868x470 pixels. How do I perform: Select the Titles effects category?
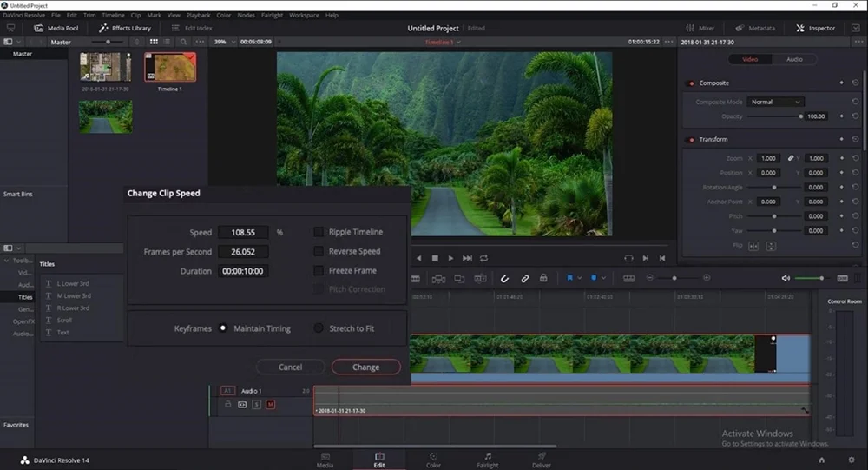(25, 297)
